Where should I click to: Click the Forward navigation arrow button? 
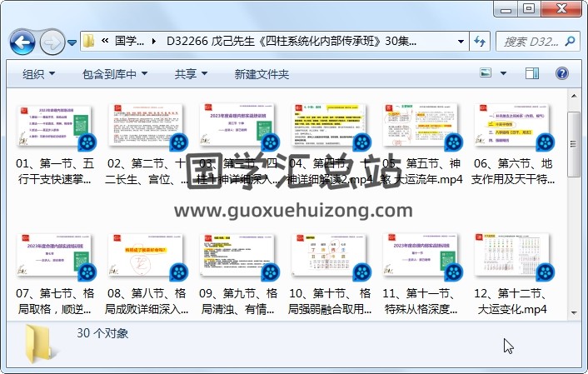[x=52, y=41]
